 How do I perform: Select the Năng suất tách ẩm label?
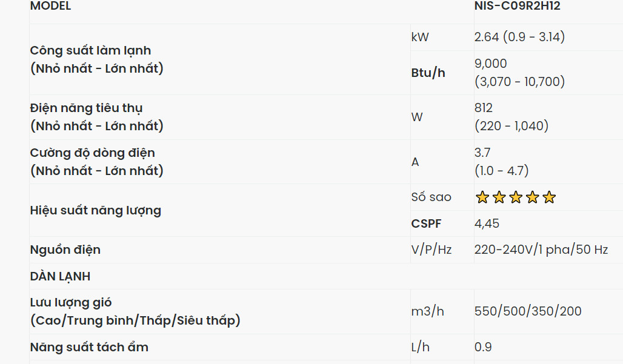(89, 347)
